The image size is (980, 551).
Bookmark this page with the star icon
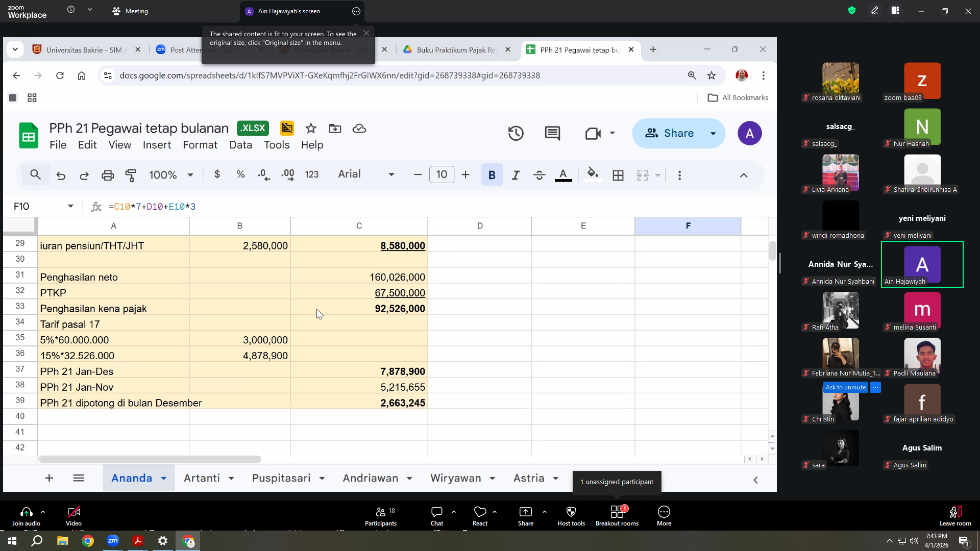click(x=712, y=76)
